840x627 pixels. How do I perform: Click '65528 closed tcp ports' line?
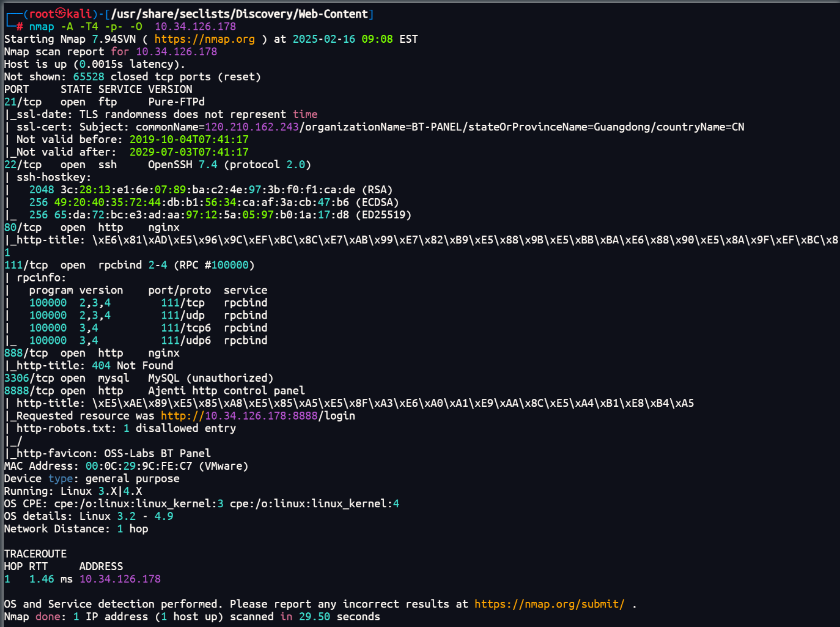[133, 77]
